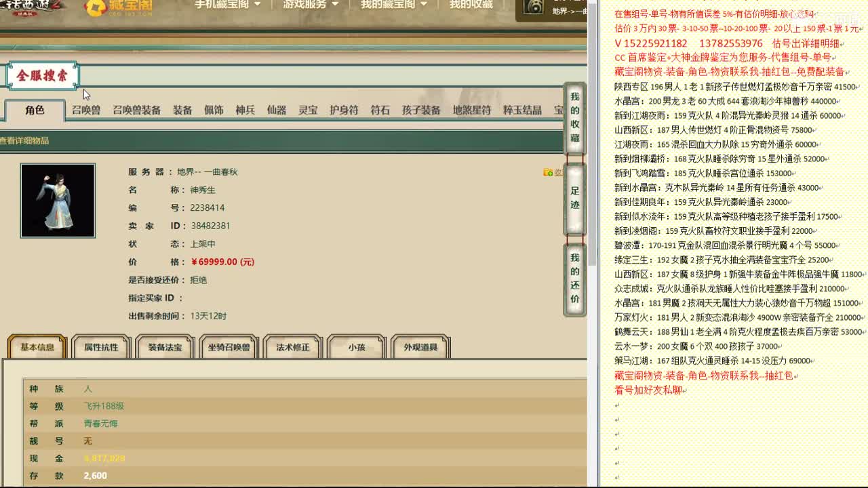Click the level value 飞升188级
The height and width of the screenshot is (488, 868).
click(104, 406)
